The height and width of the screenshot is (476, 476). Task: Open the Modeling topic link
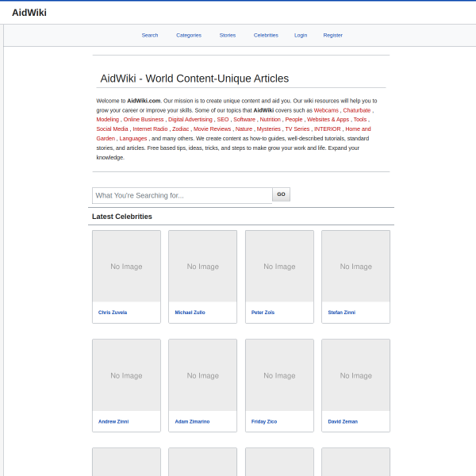[107, 119]
